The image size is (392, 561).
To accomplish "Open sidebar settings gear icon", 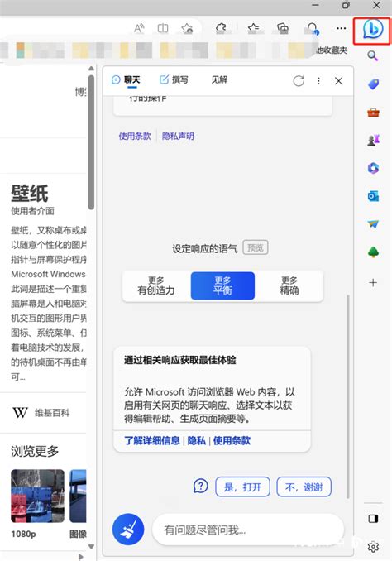I will point(373,547).
